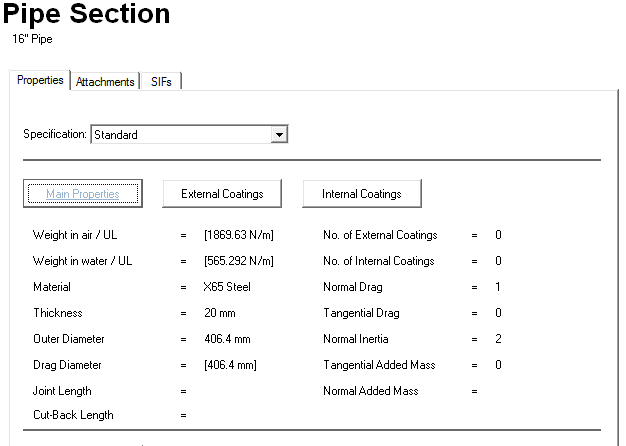
Task: Click the Main Properties button
Action: tap(83, 194)
